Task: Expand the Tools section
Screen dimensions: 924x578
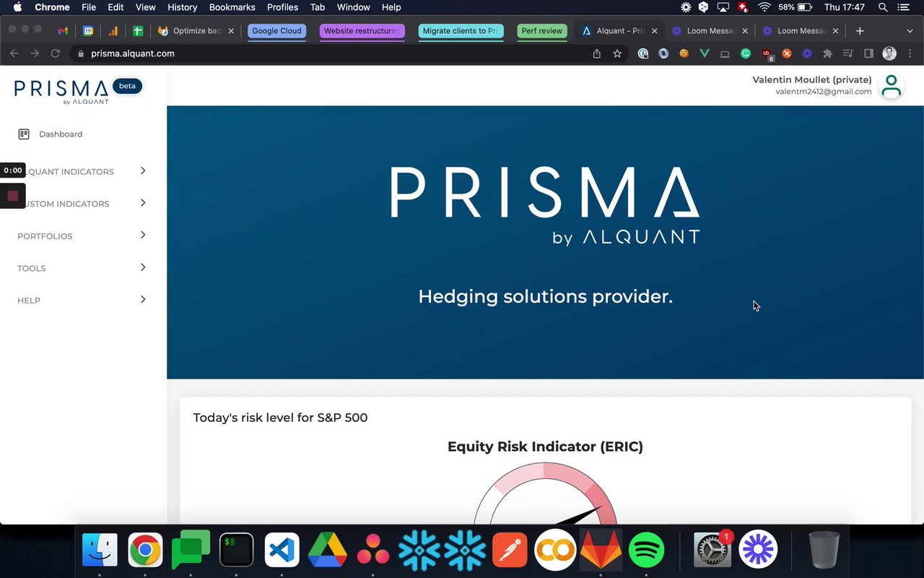Action: click(83, 268)
